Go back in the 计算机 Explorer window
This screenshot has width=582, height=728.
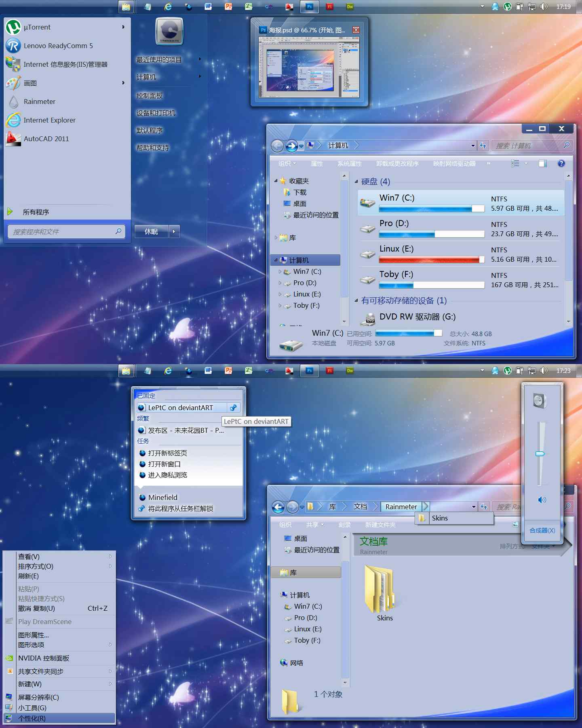click(x=277, y=146)
